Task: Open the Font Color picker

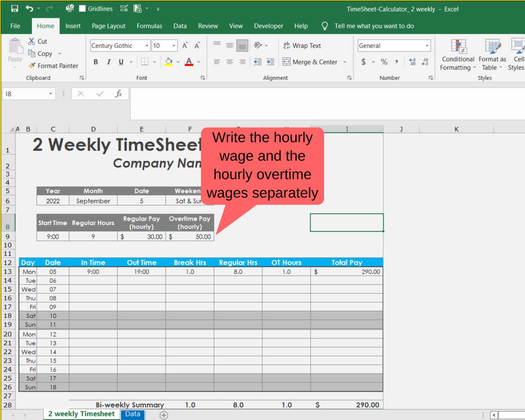Action: point(189,62)
